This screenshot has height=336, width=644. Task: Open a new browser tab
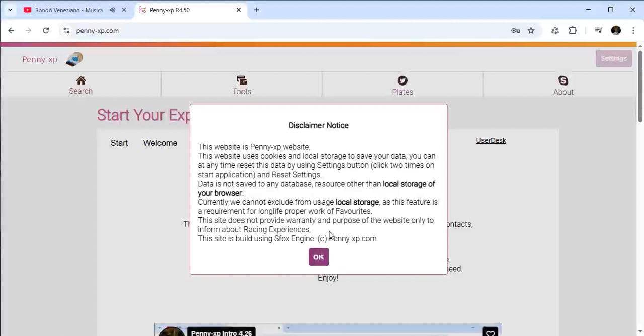coord(256,10)
